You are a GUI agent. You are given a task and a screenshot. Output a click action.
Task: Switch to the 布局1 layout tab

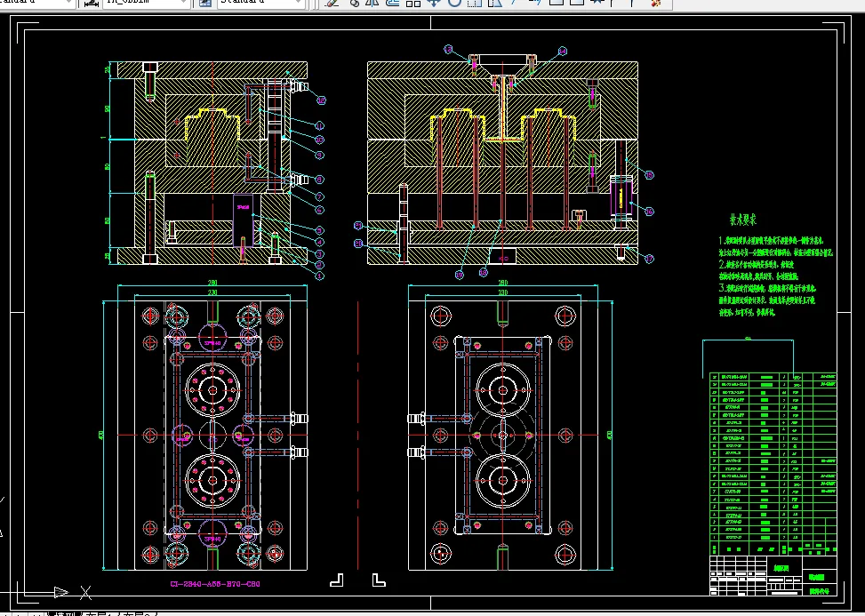[x=98, y=613]
